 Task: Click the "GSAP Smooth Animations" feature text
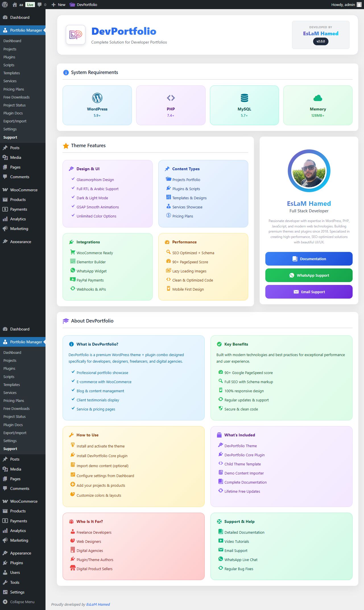pos(98,207)
